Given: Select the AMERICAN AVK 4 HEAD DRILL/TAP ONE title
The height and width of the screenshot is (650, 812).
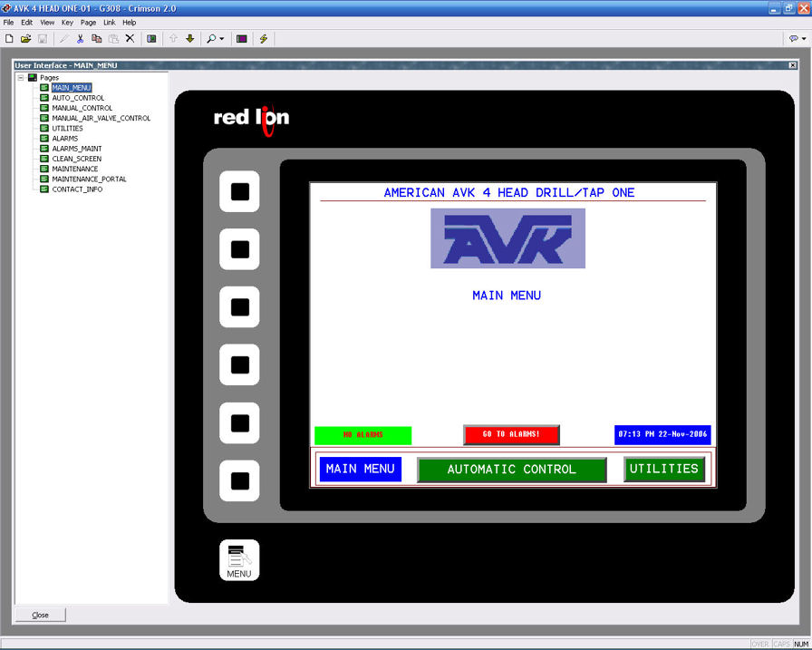Looking at the screenshot, I should point(509,193).
